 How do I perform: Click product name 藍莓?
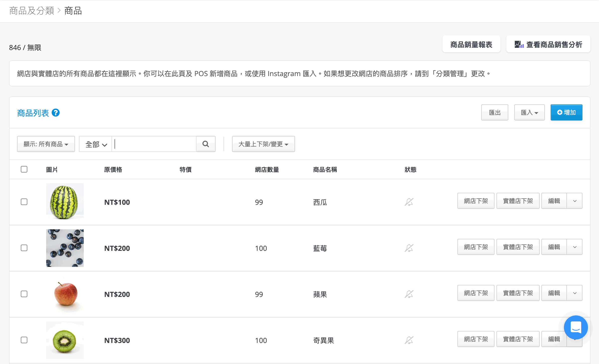click(320, 248)
